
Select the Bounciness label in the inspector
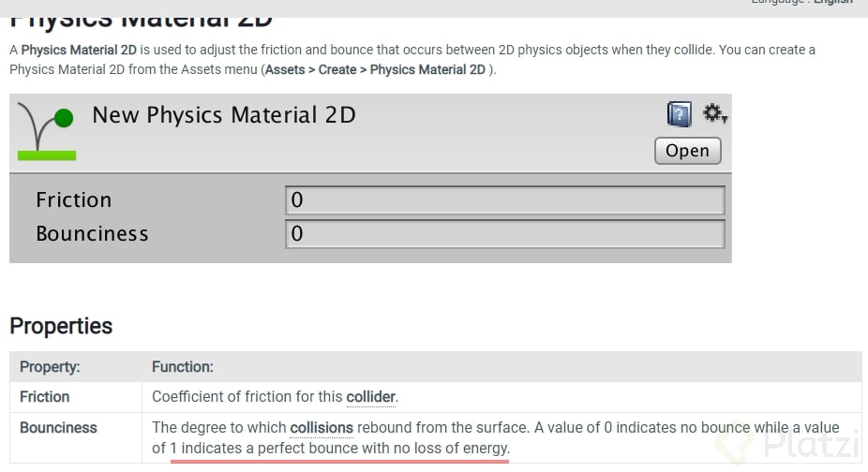pyautogui.click(x=92, y=234)
